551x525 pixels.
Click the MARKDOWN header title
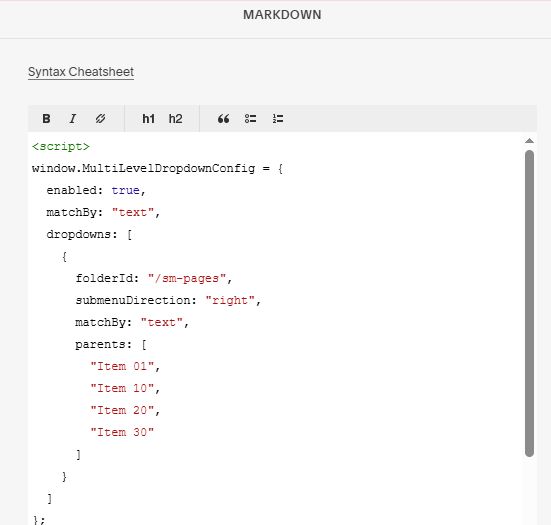282,15
